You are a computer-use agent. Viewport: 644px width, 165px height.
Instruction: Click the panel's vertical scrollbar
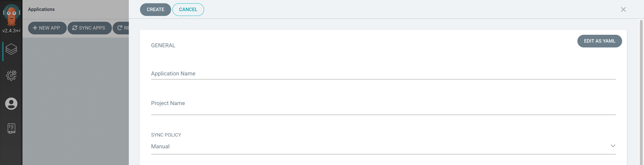pyautogui.click(x=641, y=92)
